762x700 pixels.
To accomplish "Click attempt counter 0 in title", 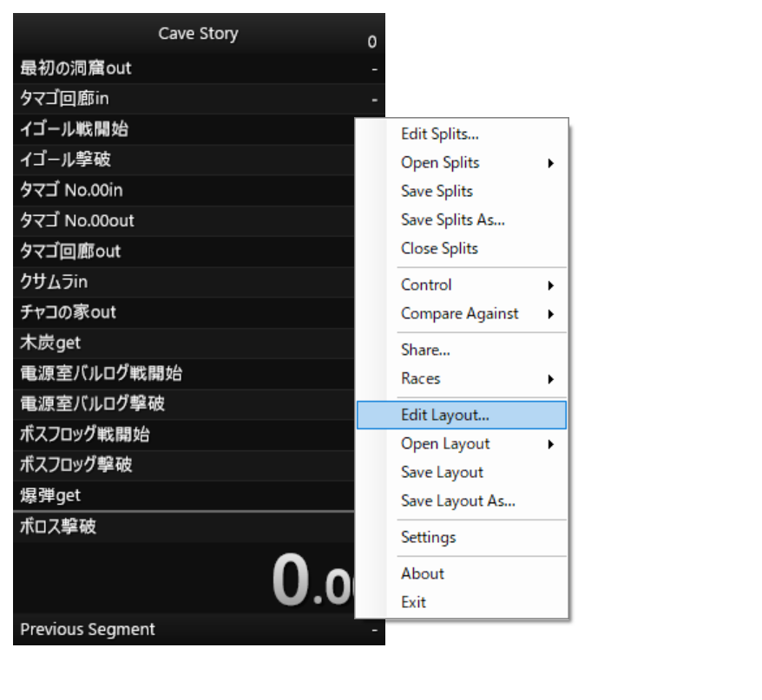I will click(372, 43).
